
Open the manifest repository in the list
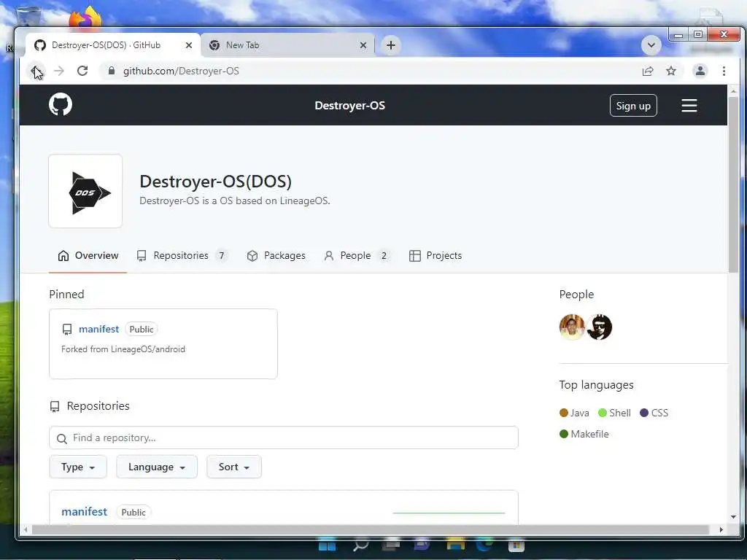point(85,511)
